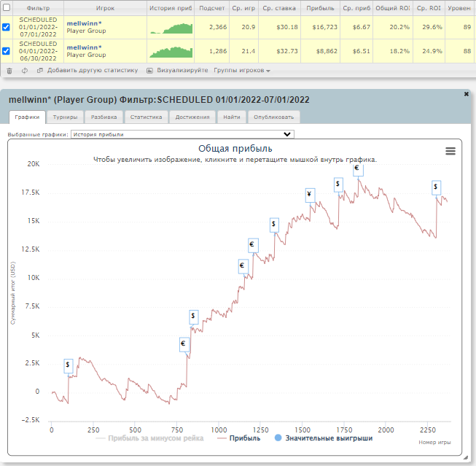This screenshot has height=466, width=476.
Task: Sort by the Ср. ROI column header
Action: (429, 8)
